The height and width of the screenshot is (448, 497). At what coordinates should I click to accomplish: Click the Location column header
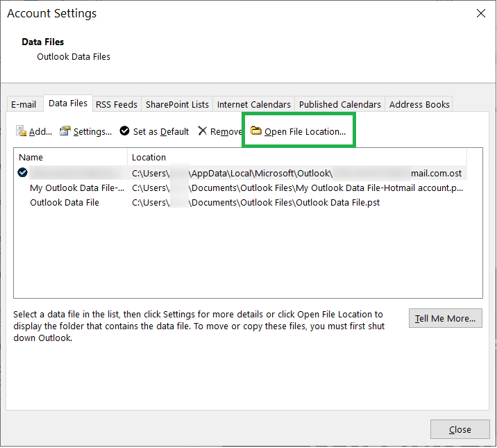[297, 157]
